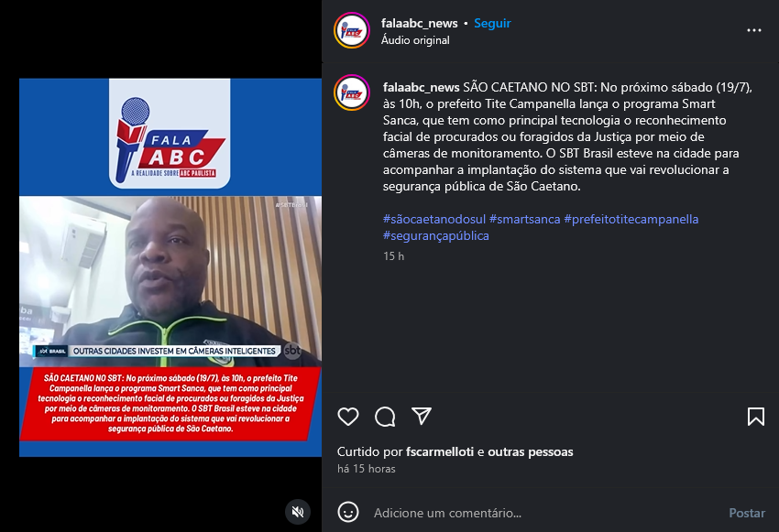Open emoji picker smiley icon

point(347,512)
